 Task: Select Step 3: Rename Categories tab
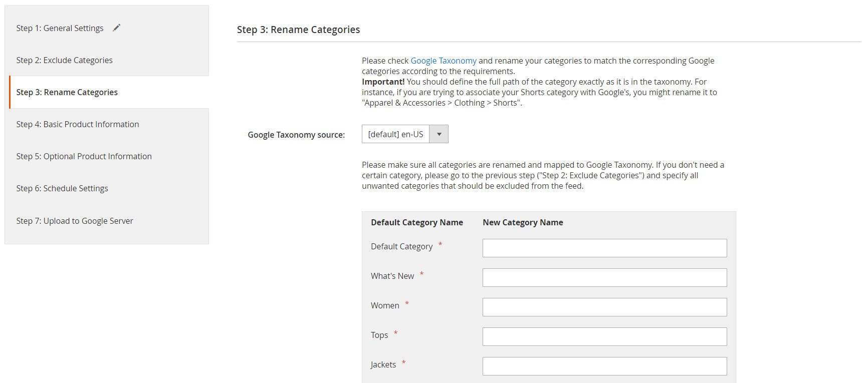click(x=67, y=92)
